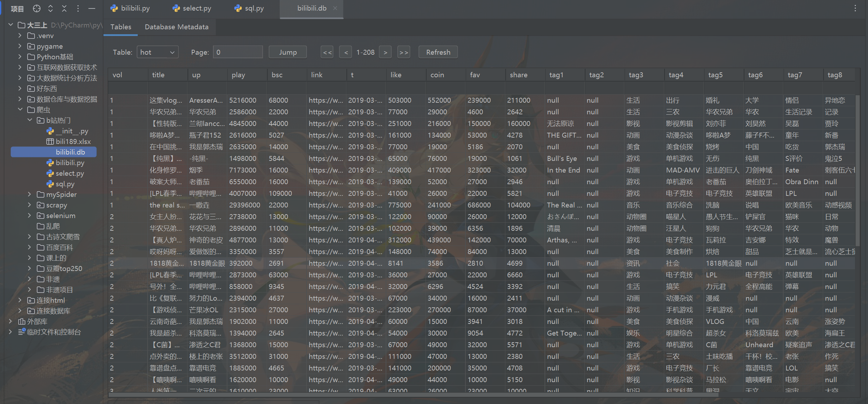Open editor tabs more options menu
Image resolution: width=868 pixels, height=404 pixels.
coord(855,8)
